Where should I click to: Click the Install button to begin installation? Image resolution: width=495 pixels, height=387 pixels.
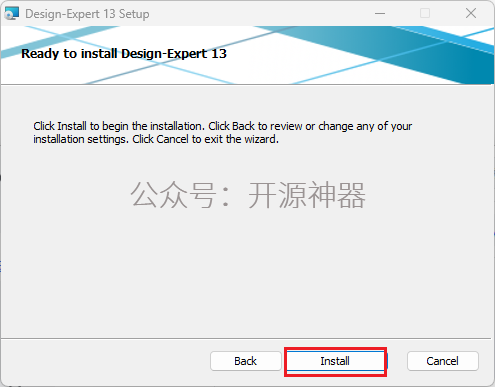point(335,361)
